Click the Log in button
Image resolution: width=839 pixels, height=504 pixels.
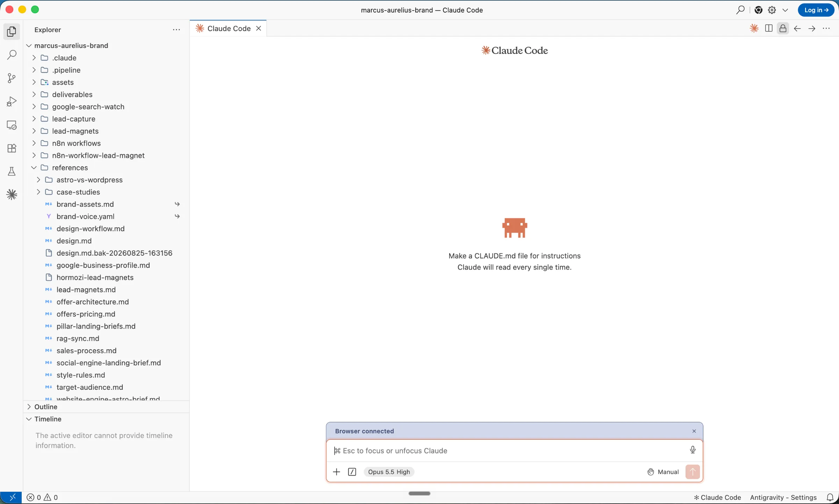(x=816, y=10)
